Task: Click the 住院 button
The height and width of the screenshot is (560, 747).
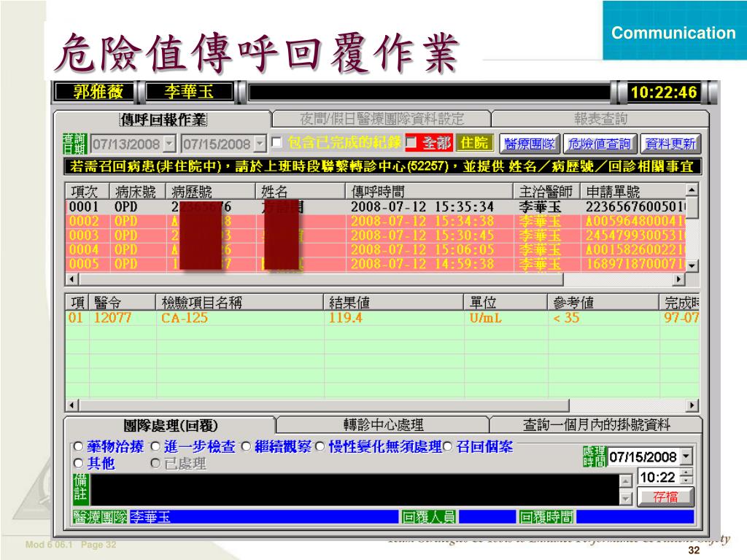Action: coord(474,143)
